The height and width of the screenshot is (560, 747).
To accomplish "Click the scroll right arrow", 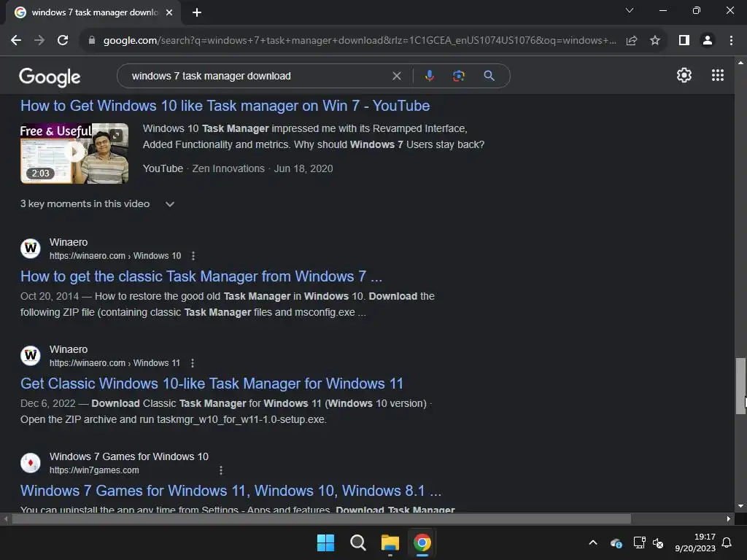I will tap(729, 519).
